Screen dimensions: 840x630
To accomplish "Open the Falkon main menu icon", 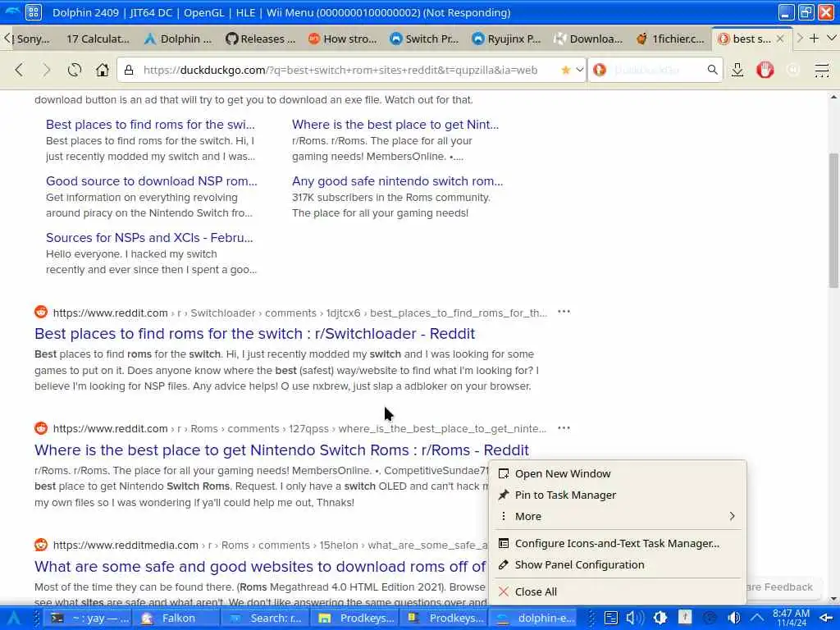I will click(821, 71).
